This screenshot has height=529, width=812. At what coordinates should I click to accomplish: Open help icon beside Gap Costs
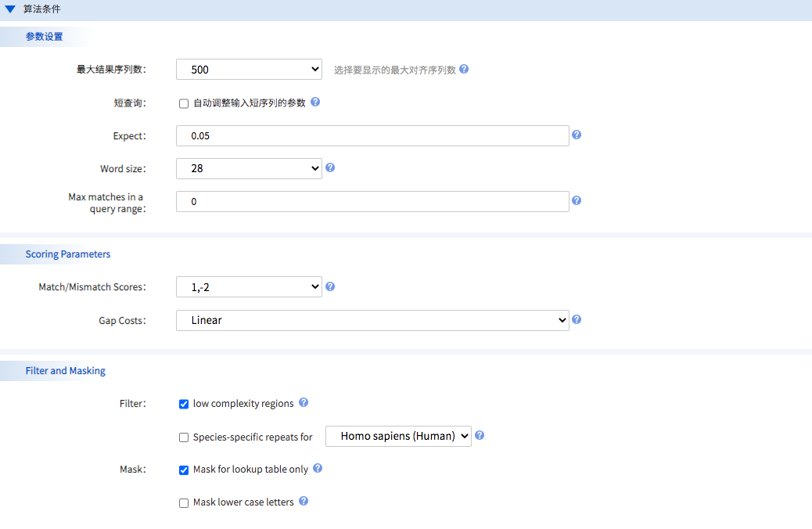tap(577, 319)
